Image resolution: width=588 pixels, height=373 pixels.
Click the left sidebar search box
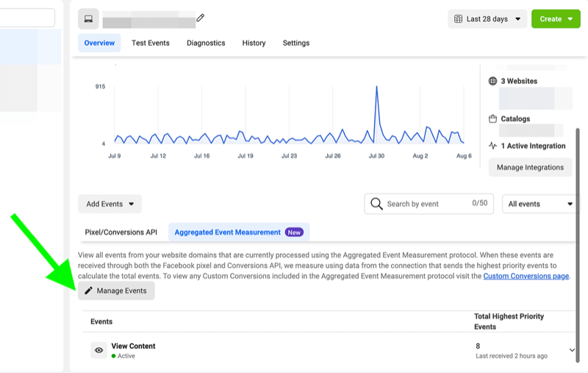pos(27,18)
